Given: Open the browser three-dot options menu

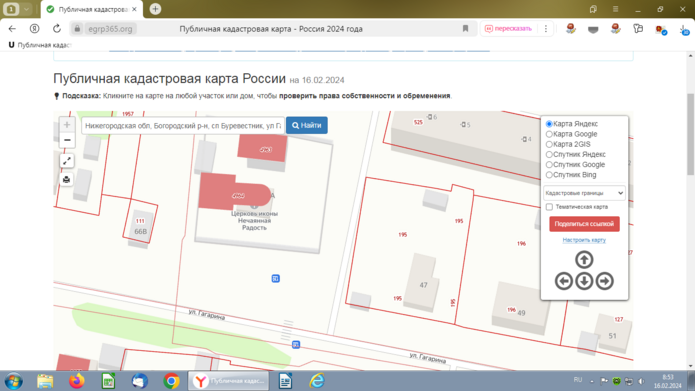Looking at the screenshot, I should tap(546, 29).
